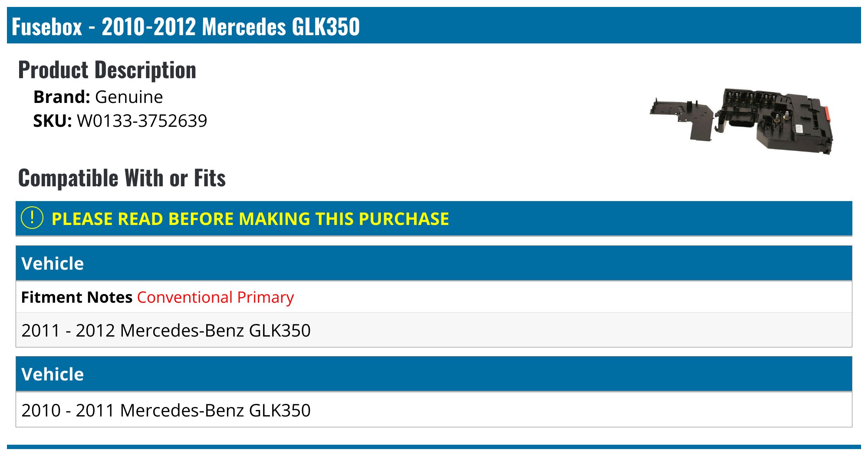Expand the Please Read Before Purchase banner
868x456 pixels.
[x=434, y=218]
